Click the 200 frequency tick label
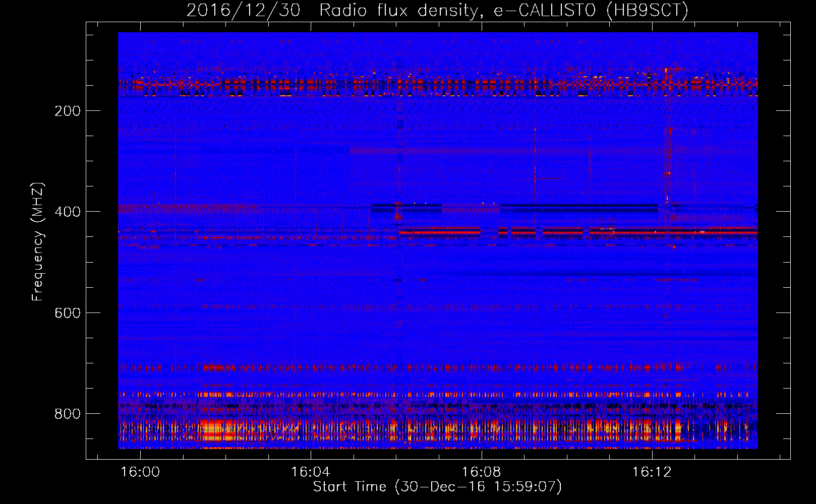This screenshot has height=504, width=816. 68,111
